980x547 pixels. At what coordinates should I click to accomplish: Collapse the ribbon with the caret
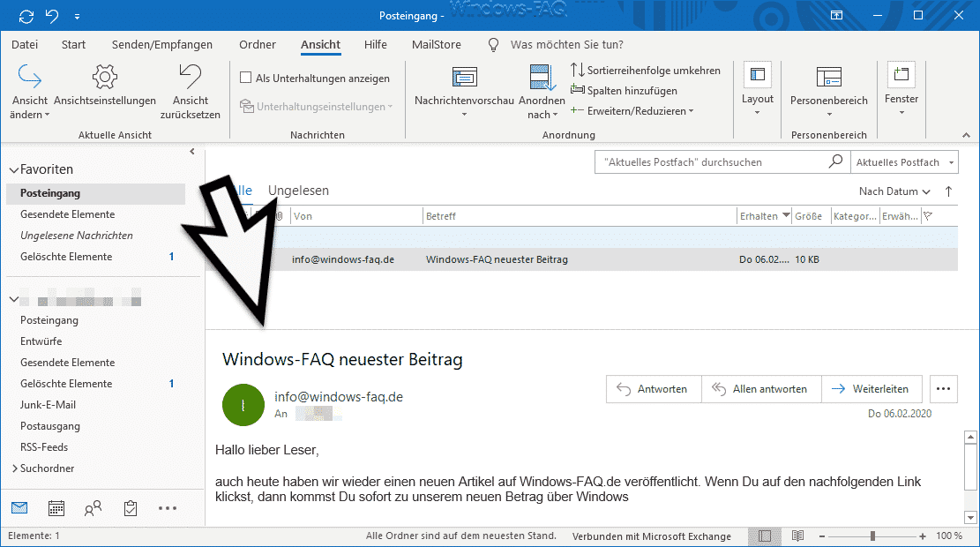click(x=966, y=135)
